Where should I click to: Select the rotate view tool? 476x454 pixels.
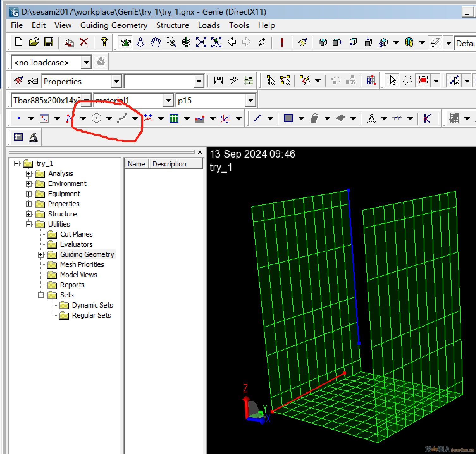(x=186, y=42)
